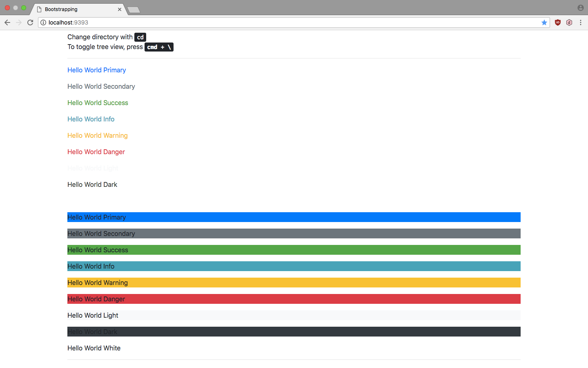588x368 pixels.
Task: Click the back navigation arrow
Action: click(7, 22)
